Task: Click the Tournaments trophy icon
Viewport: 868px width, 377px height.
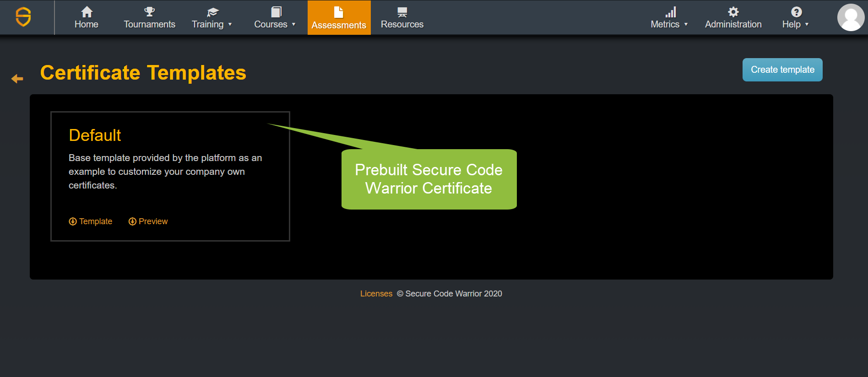Action: pos(149,11)
